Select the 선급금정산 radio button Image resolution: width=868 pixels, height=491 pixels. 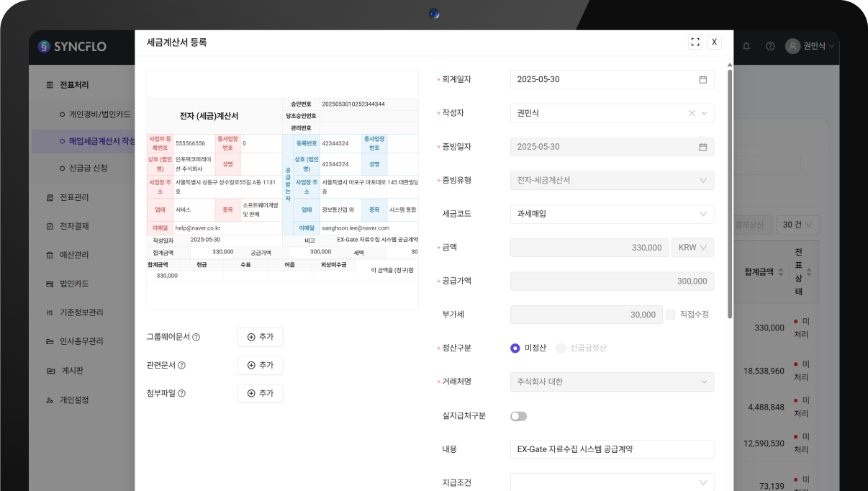click(x=562, y=348)
